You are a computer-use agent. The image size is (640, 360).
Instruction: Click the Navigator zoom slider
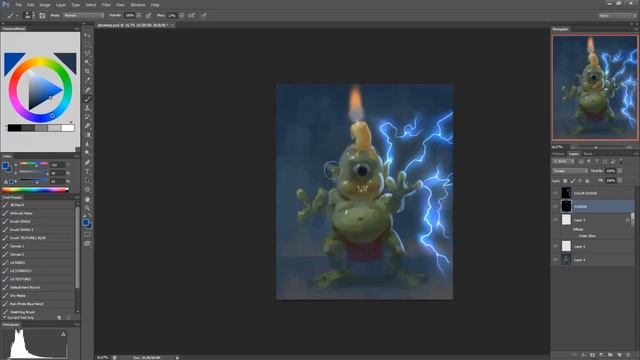(x=596, y=147)
